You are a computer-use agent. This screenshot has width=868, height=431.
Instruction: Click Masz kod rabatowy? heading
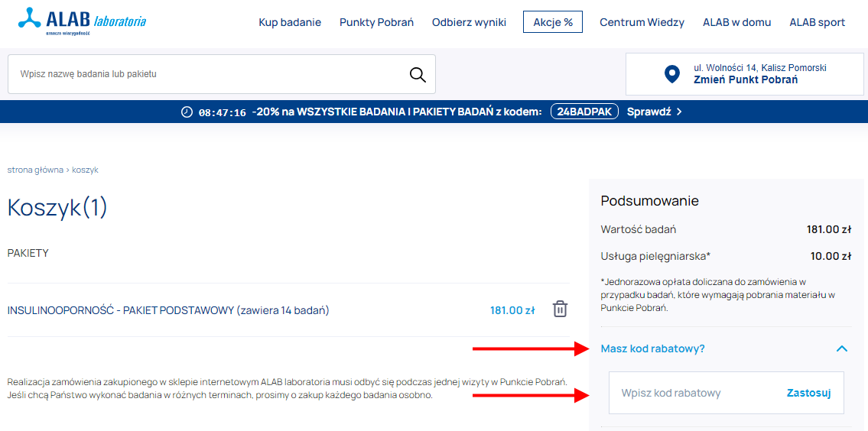652,348
